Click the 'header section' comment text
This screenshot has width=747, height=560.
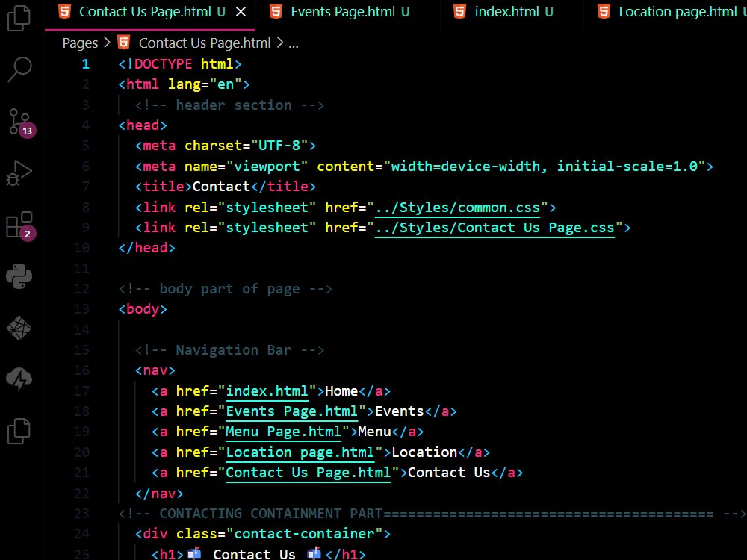pyautogui.click(x=233, y=105)
